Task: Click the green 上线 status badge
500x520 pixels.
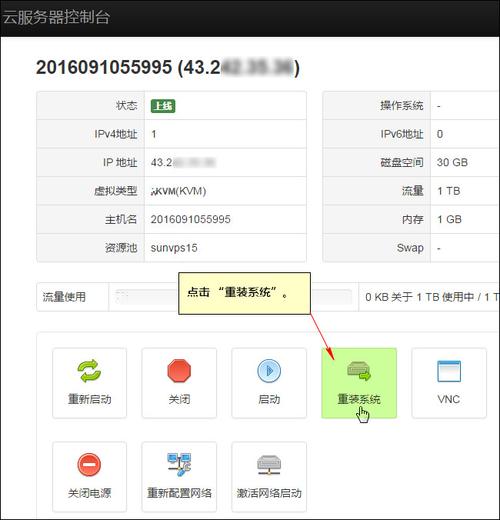Action: [x=163, y=106]
